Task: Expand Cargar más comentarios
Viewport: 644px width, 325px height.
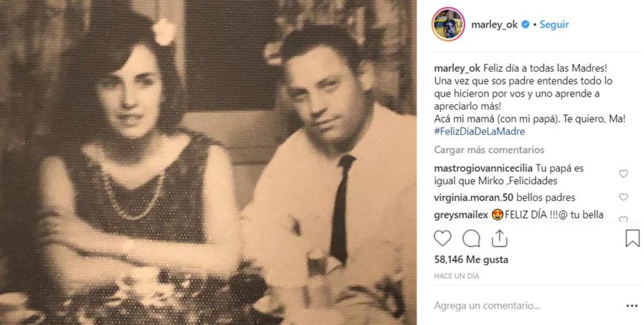Action: click(x=489, y=150)
